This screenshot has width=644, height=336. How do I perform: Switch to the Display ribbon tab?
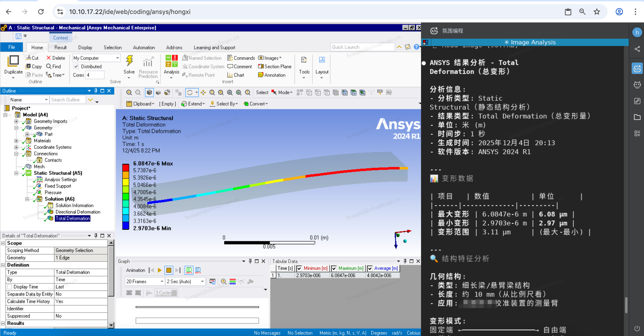(x=85, y=47)
